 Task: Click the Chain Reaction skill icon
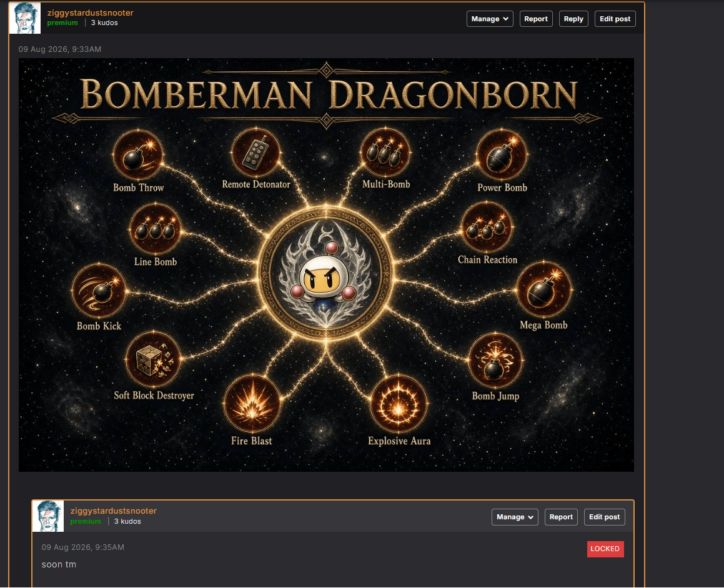pyautogui.click(x=487, y=227)
